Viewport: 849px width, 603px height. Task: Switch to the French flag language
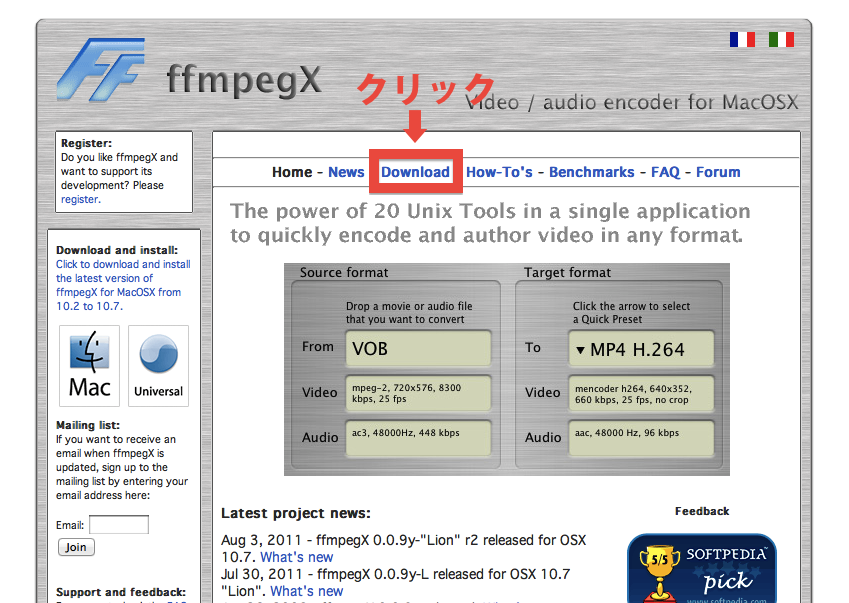pos(742,40)
